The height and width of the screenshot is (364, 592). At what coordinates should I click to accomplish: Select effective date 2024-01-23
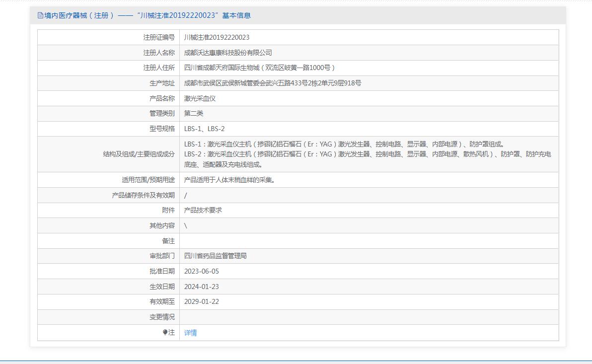pos(201,287)
